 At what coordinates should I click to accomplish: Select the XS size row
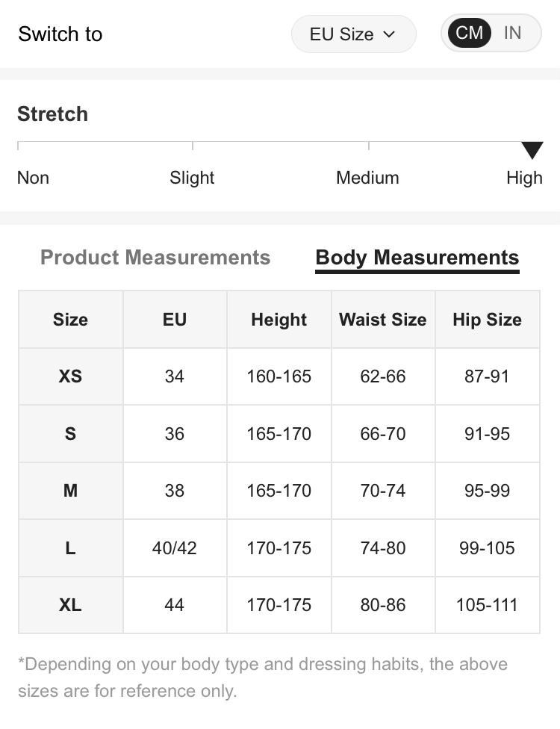tap(70, 376)
